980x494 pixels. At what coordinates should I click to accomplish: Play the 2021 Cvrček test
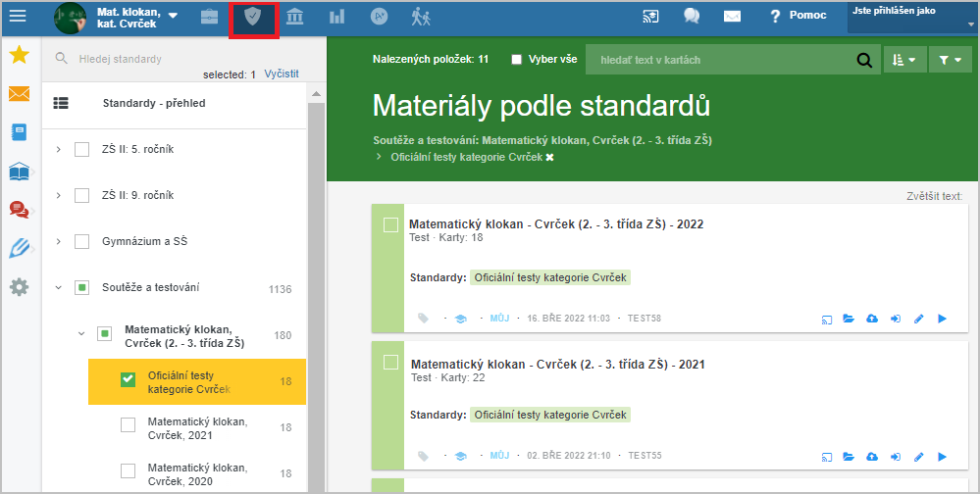pyautogui.click(x=942, y=457)
